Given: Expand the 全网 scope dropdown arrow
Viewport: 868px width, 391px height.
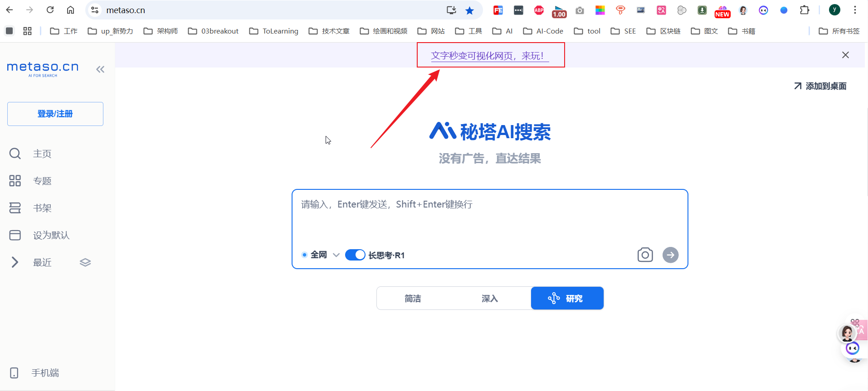Looking at the screenshot, I should coord(336,255).
